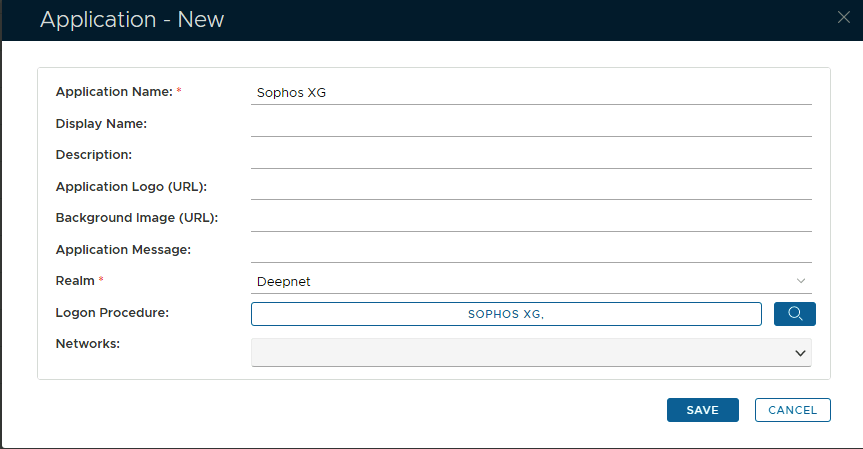The width and height of the screenshot is (863, 449).
Task: Save the new application
Action: 702,410
